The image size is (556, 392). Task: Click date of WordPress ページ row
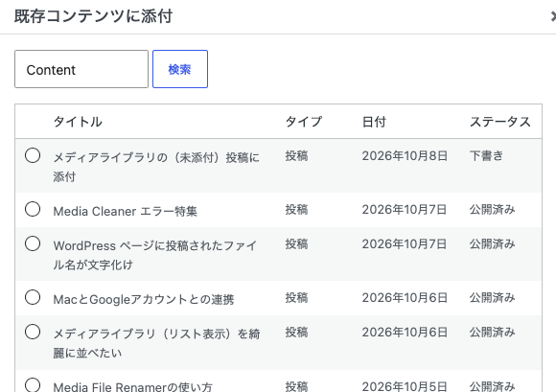[x=405, y=243]
